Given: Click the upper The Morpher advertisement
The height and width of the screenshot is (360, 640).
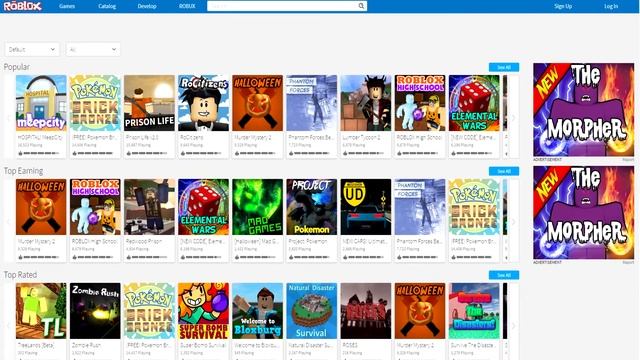Looking at the screenshot, I should [x=584, y=110].
